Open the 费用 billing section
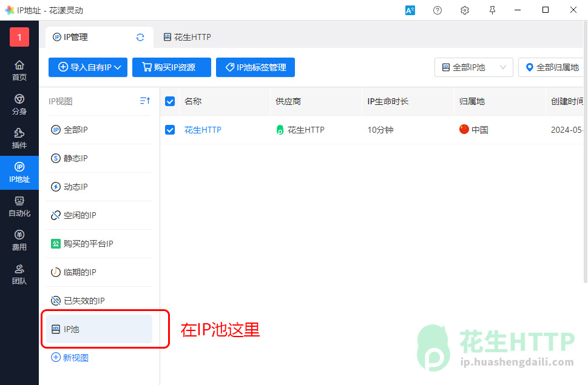 (19, 241)
